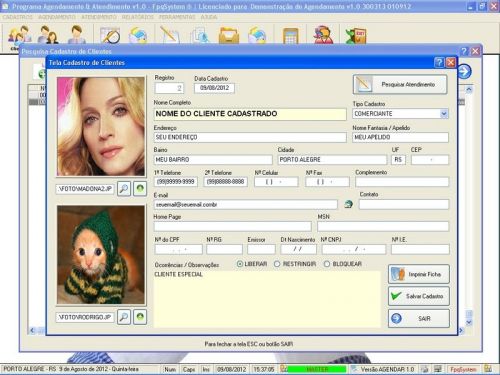Screen dimensions: 500x375
Task: Click green icon next to Madonna photo path
Action: 140,189
